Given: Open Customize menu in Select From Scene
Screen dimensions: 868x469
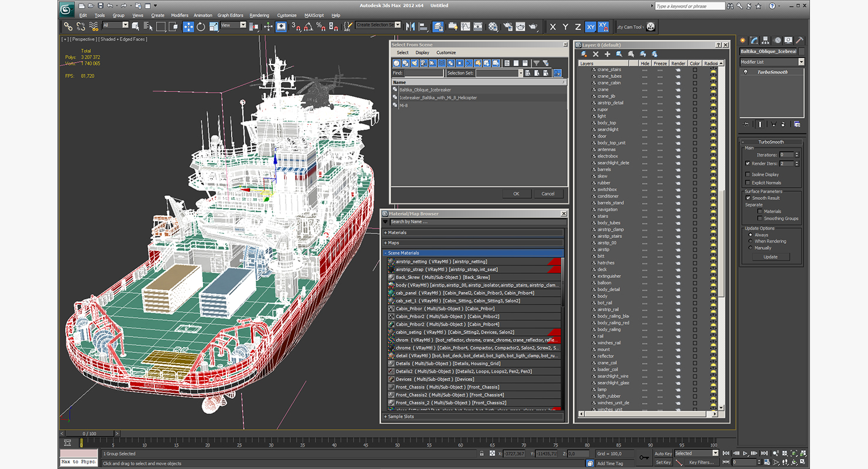Looking at the screenshot, I should point(446,53).
